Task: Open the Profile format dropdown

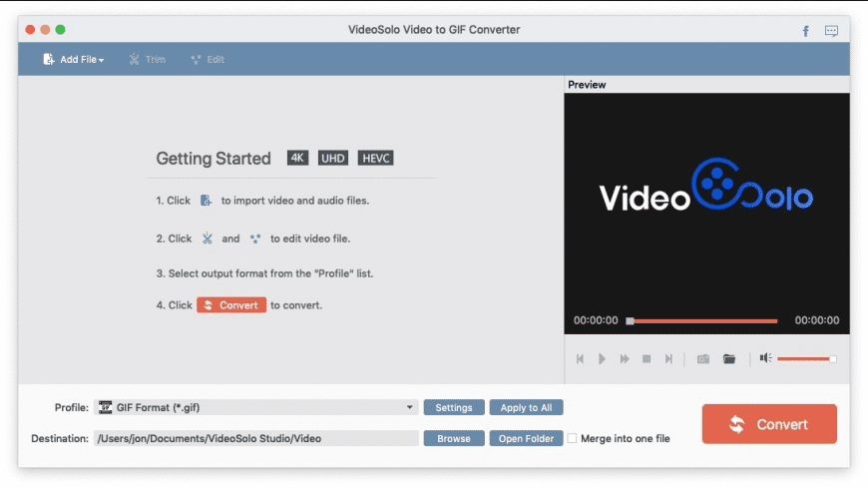Action: (x=256, y=407)
